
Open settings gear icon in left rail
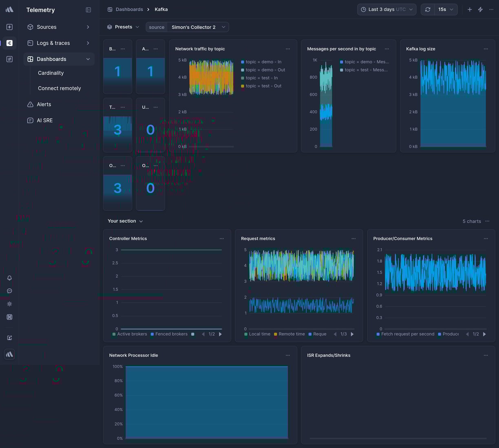coord(9,304)
